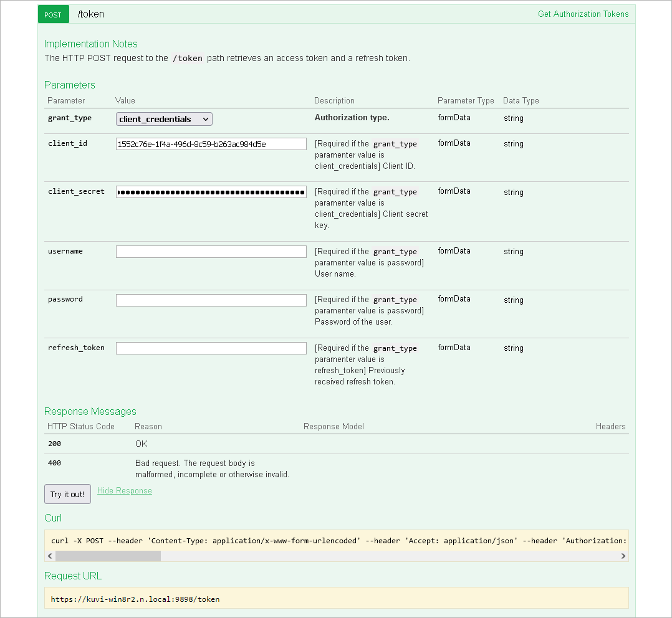Click the Bad request reason text
672x618 pixels.
pos(212,469)
